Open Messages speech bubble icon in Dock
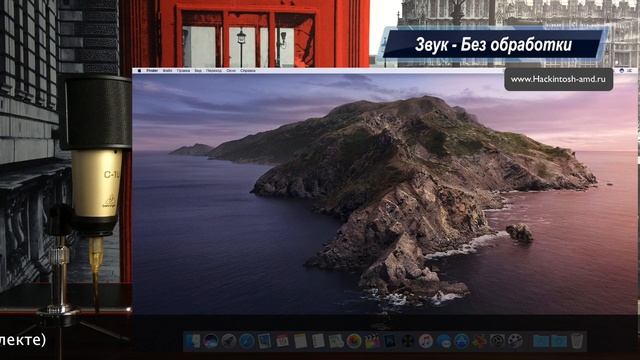The width and height of the screenshot is (640, 360). point(443,341)
